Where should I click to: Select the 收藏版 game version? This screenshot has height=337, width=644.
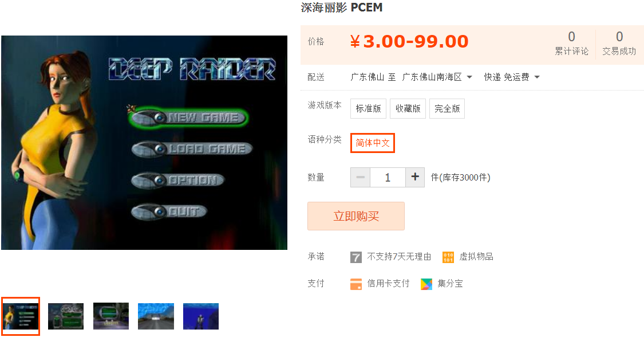coord(408,108)
